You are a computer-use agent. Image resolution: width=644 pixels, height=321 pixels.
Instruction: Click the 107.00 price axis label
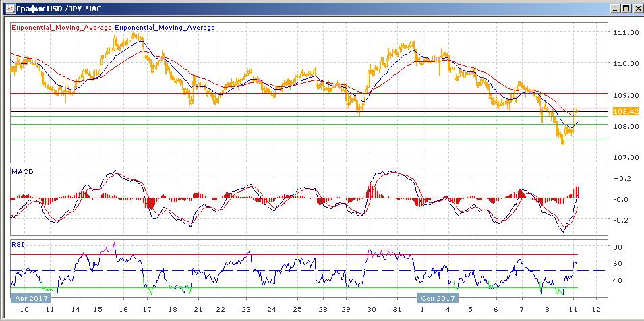pyautogui.click(x=626, y=157)
